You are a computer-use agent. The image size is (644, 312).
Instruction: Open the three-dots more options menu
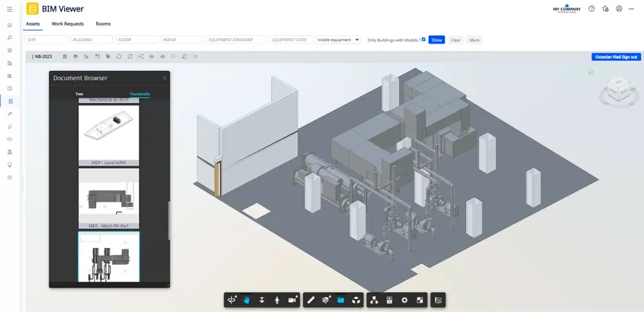coord(631,8)
